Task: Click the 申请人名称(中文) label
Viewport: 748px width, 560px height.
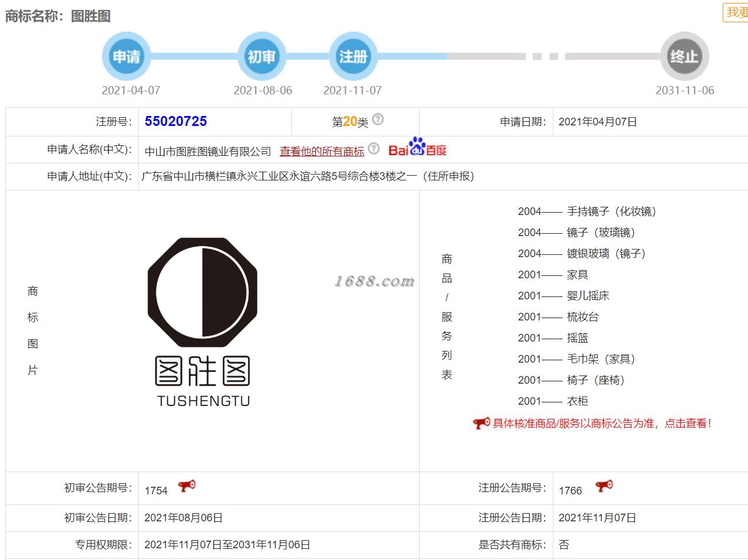Action: coord(90,149)
